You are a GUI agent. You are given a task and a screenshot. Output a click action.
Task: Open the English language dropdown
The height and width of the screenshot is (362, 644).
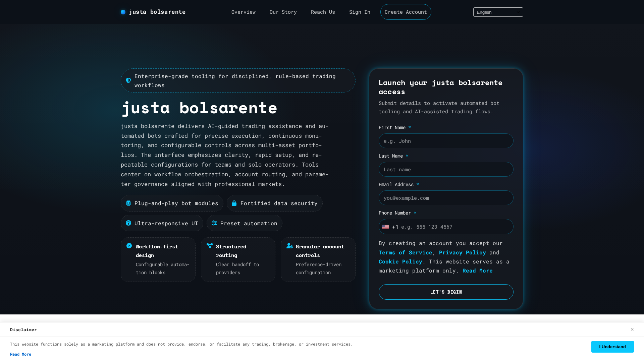coord(498,12)
